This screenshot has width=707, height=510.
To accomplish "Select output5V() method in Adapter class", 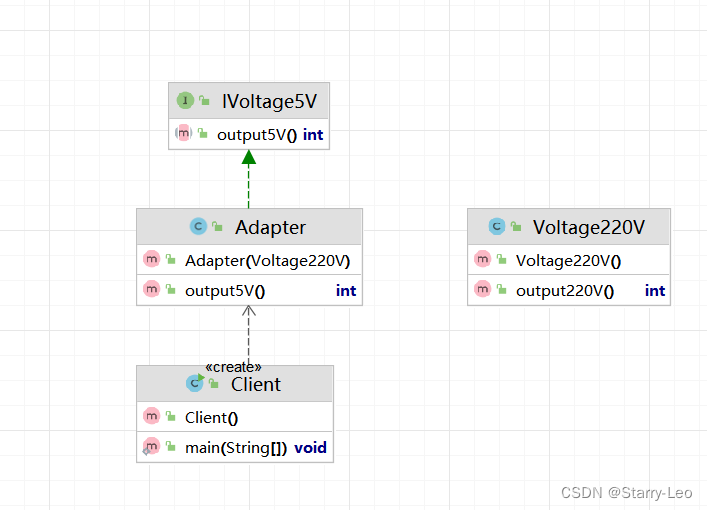I will [x=249, y=290].
